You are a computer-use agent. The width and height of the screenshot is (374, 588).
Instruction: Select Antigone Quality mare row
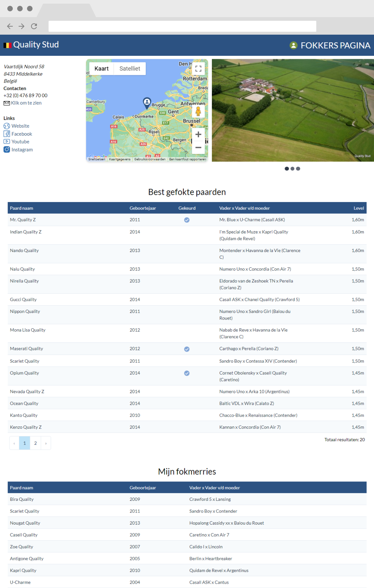pos(187,558)
